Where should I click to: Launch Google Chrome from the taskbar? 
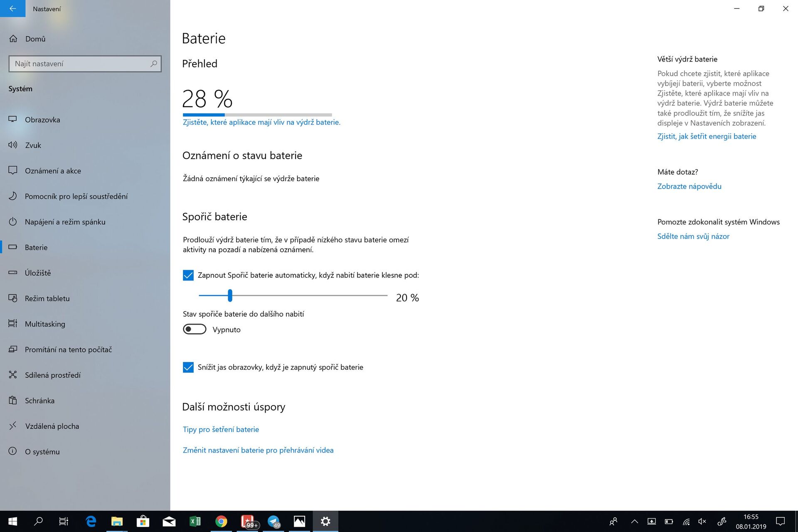(x=222, y=521)
